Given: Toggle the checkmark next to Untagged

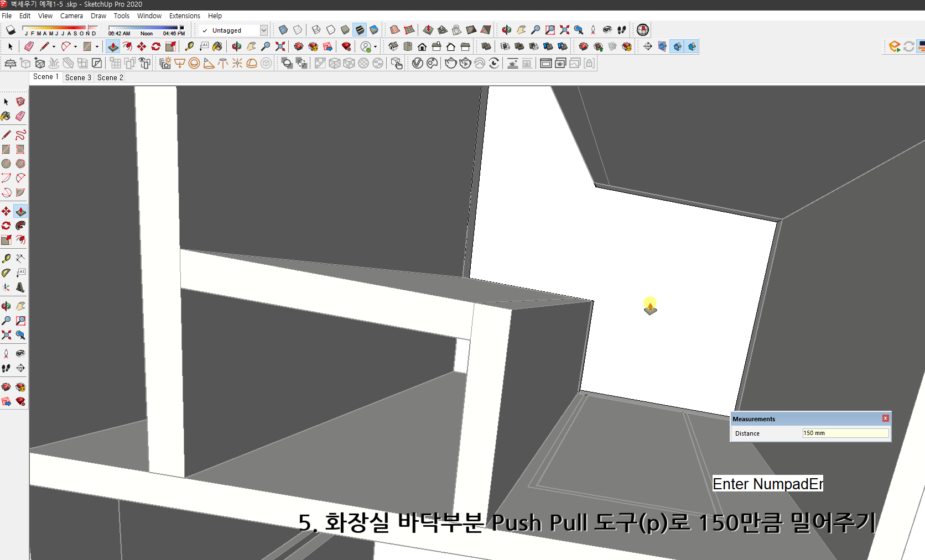Looking at the screenshot, I should pos(204,30).
